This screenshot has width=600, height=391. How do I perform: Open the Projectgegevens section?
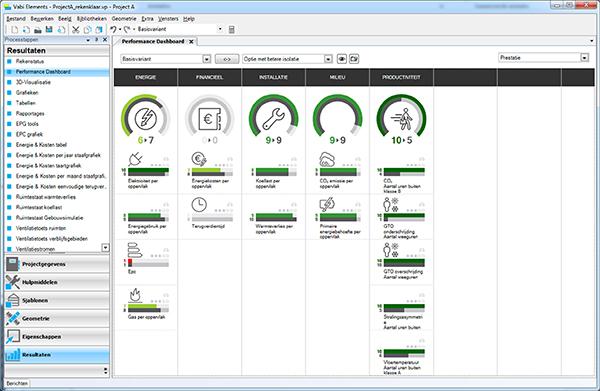point(57,264)
